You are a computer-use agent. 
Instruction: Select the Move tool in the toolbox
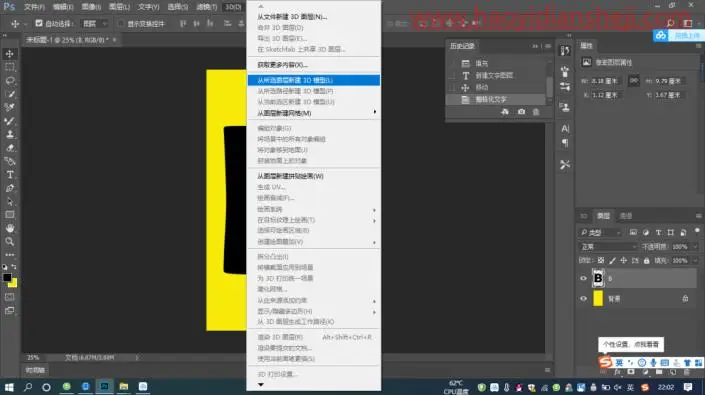(x=9, y=54)
